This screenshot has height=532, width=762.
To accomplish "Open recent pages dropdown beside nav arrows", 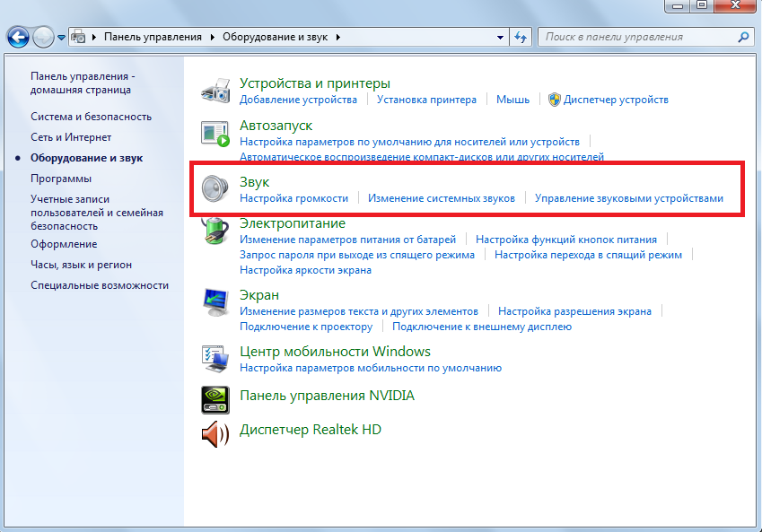I will tap(61, 38).
